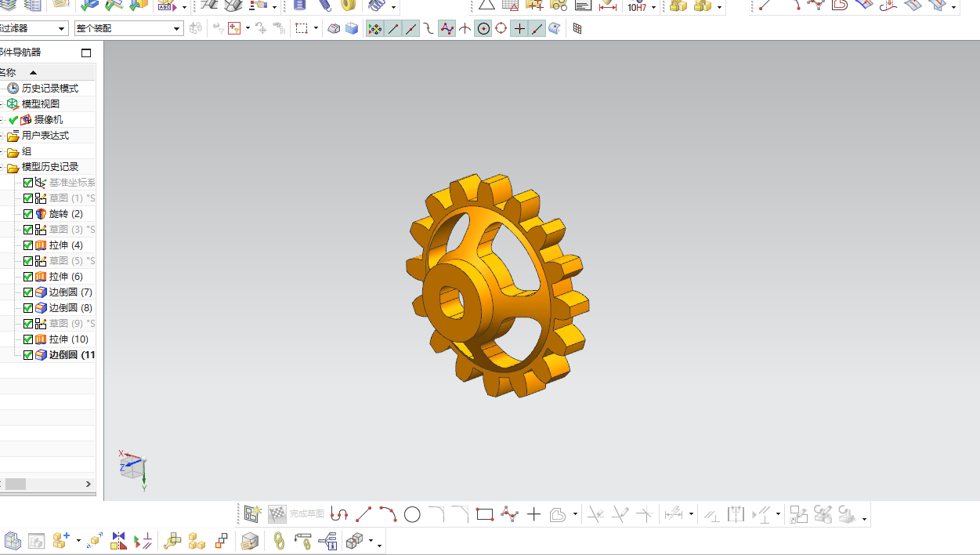The width and height of the screenshot is (980, 555).
Task: Click the Add Component icon
Action: point(61,540)
